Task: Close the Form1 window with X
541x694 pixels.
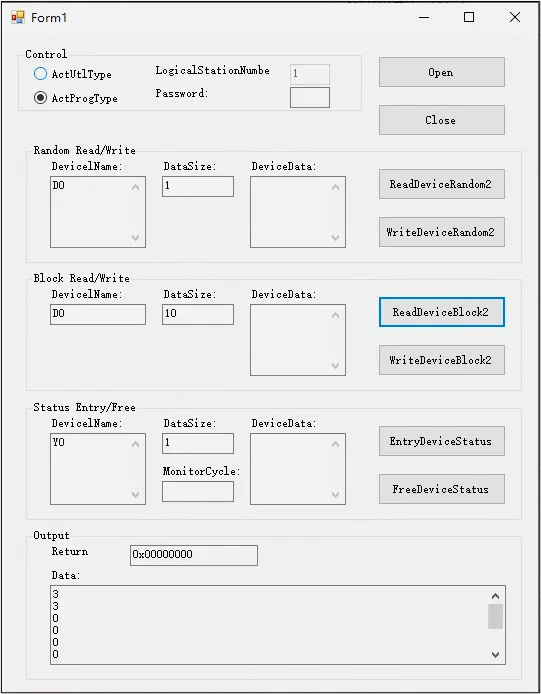Action: pyautogui.click(x=514, y=17)
